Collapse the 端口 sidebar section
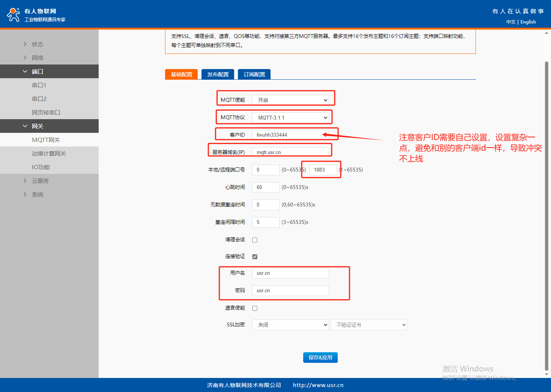 (37, 72)
